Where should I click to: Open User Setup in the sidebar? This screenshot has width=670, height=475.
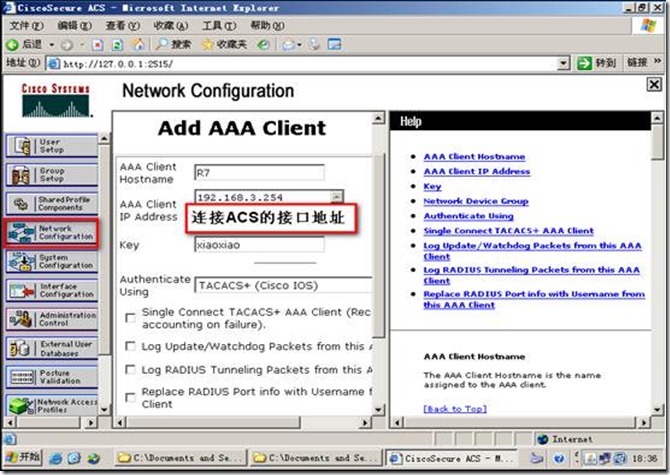point(52,146)
